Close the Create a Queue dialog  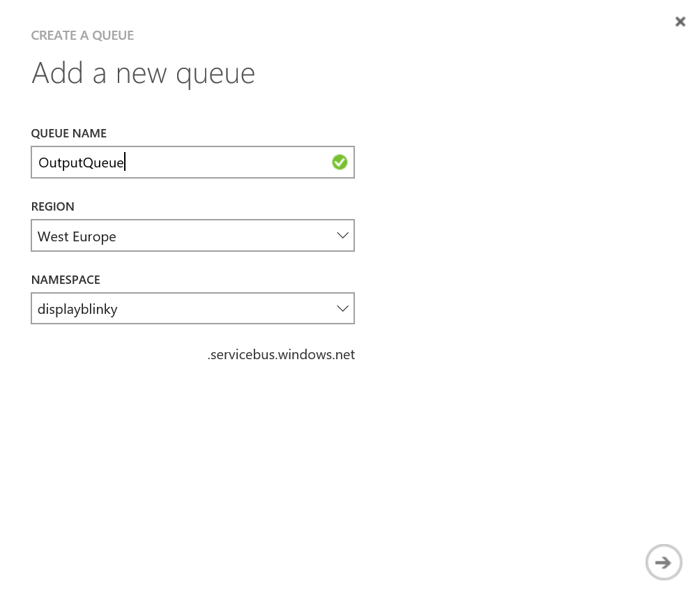click(680, 22)
